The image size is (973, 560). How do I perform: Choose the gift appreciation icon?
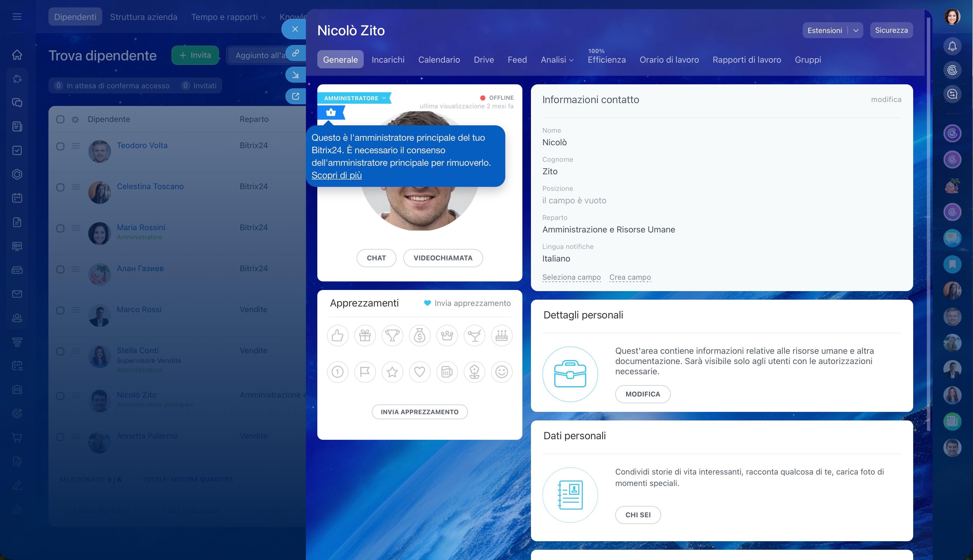click(365, 335)
